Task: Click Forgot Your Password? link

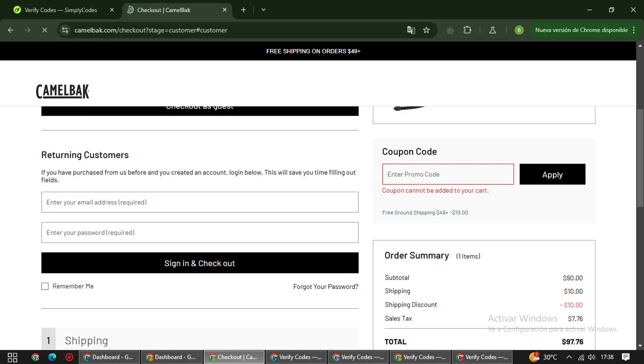Action: (x=325, y=287)
